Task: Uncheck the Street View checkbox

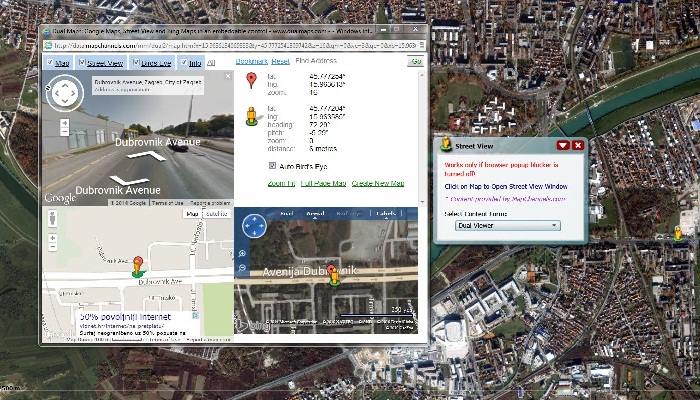Action: coord(82,63)
